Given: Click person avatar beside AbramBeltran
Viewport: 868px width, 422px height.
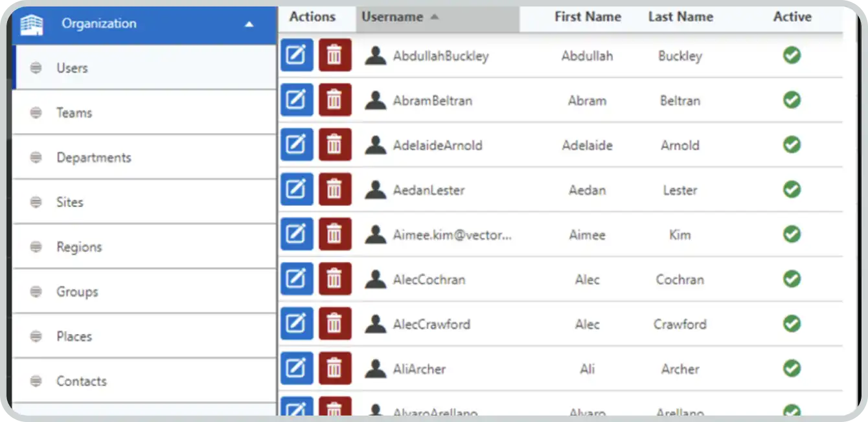Looking at the screenshot, I should pyautogui.click(x=376, y=100).
